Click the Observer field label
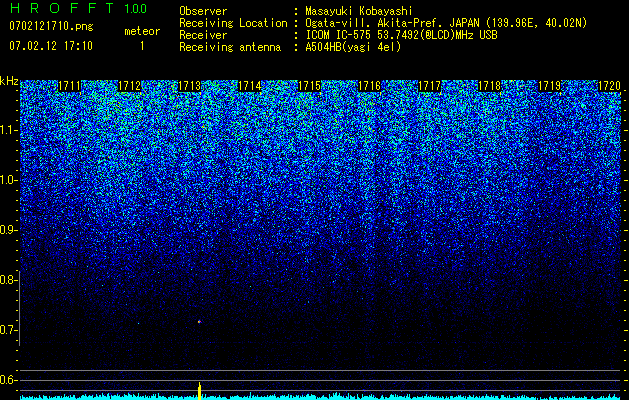The image size is (629, 400). (203, 11)
